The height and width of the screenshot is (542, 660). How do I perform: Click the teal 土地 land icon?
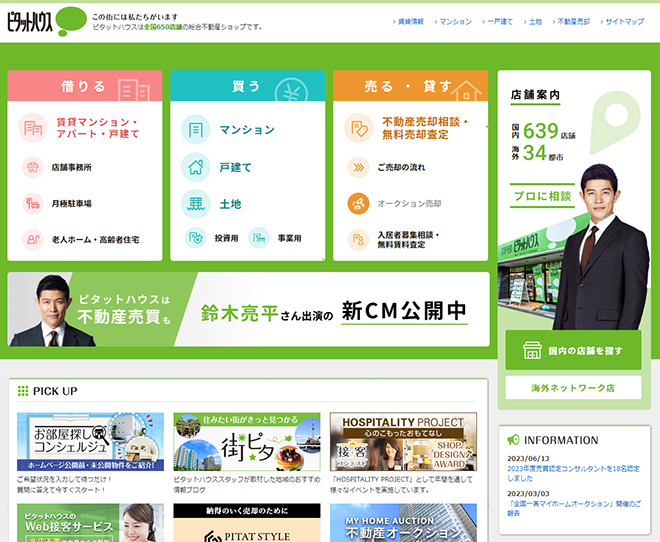click(x=196, y=204)
